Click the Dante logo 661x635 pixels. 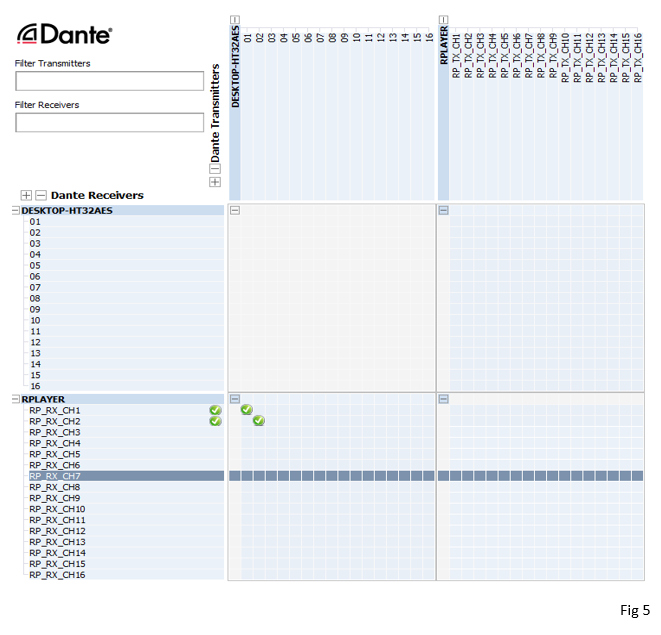pos(64,35)
